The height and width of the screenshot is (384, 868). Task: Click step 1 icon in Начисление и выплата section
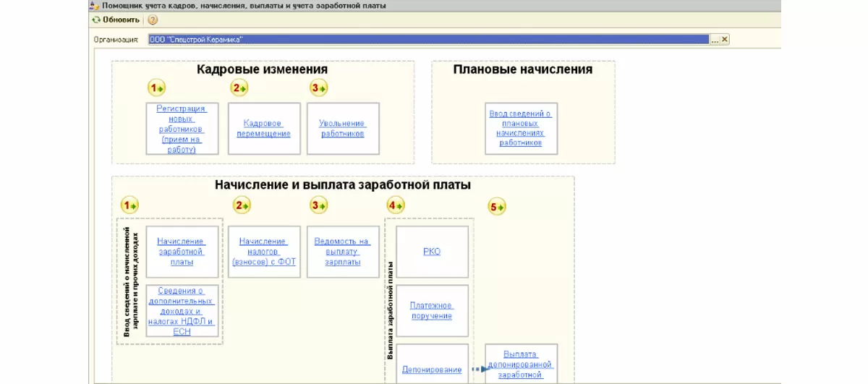pos(129,206)
